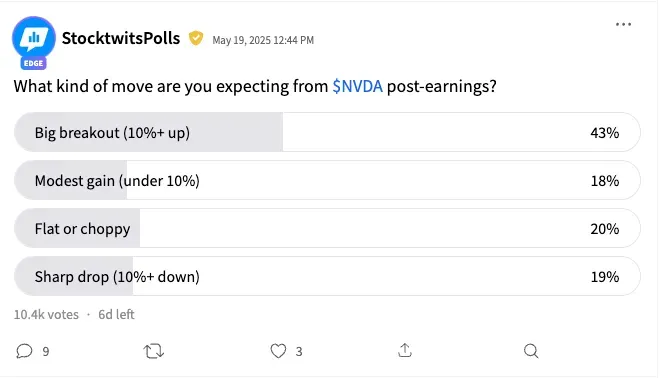Select Big breakout (10%+ up) option
This screenshot has height=378, width=661.
(327, 132)
